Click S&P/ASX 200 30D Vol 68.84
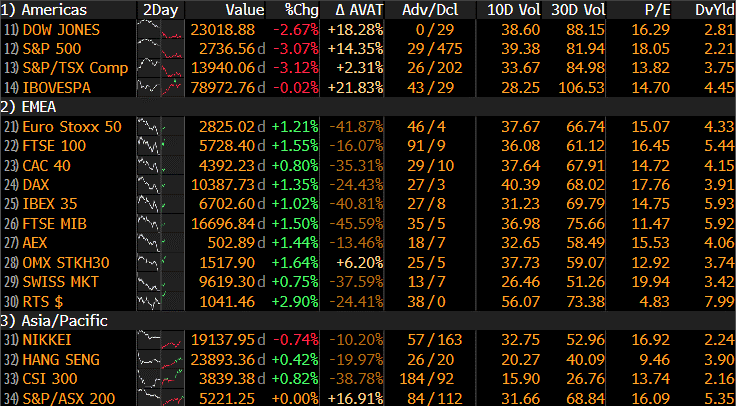 point(586,398)
